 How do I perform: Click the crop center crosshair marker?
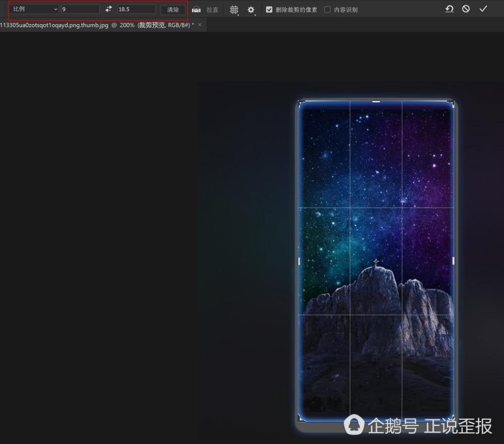click(x=376, y=262)
